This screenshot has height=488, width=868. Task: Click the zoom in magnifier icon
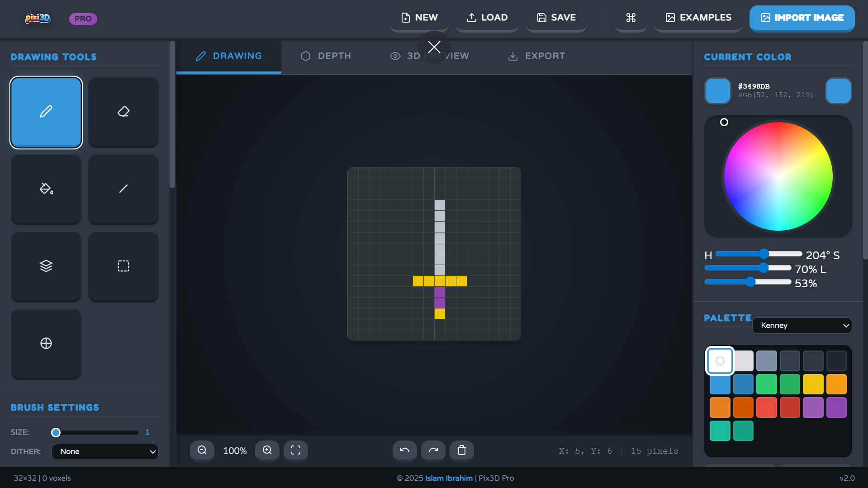click(x=267, y=450)
